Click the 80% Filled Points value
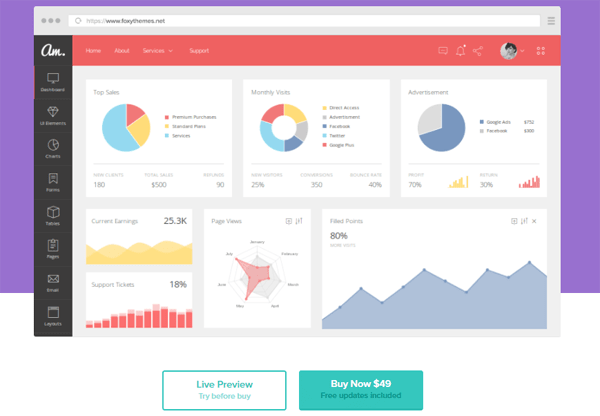This screenshot has width=600, height=416. coord(339,236)
